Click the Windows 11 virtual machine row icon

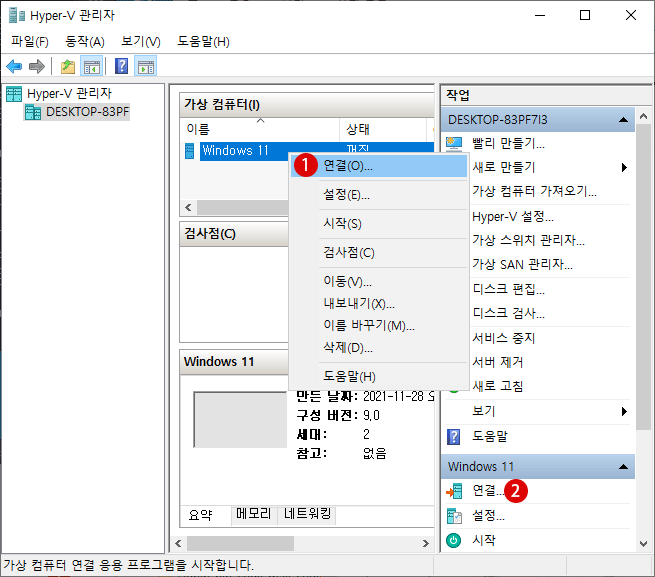point(189,151)
